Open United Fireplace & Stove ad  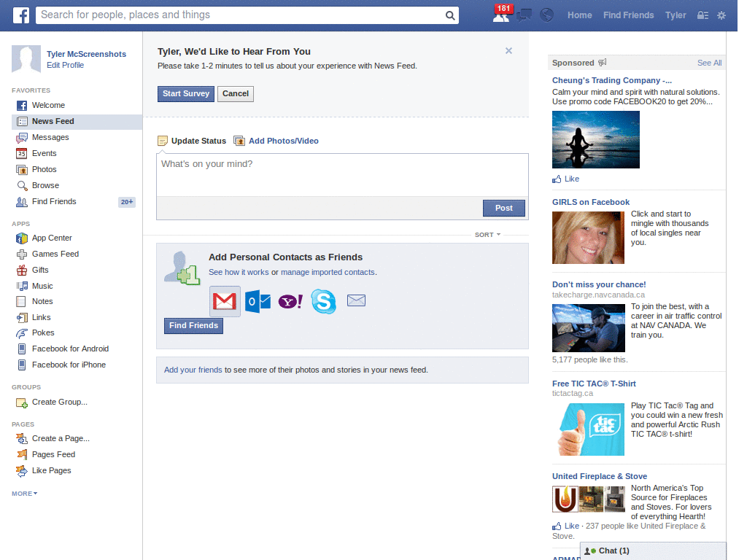(600, 476)
